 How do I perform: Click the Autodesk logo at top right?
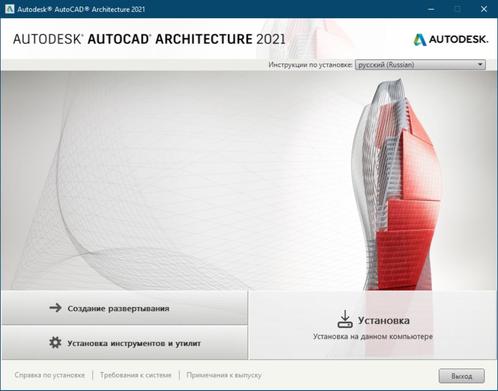(451, 39)
